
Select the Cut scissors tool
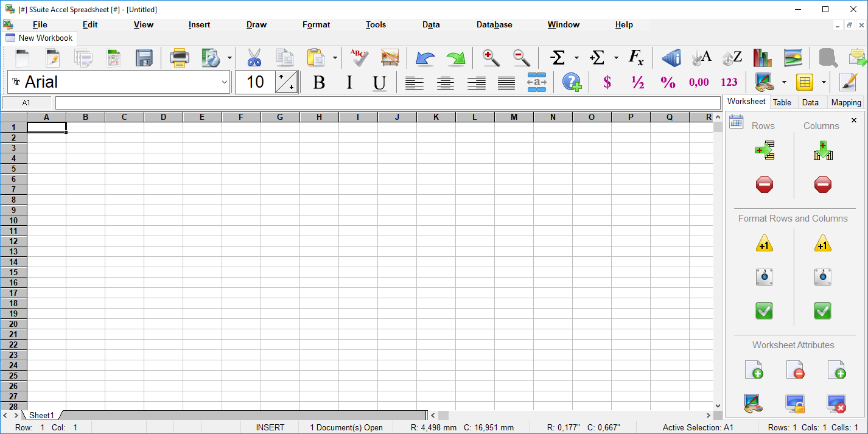click(x=254, y=58)
